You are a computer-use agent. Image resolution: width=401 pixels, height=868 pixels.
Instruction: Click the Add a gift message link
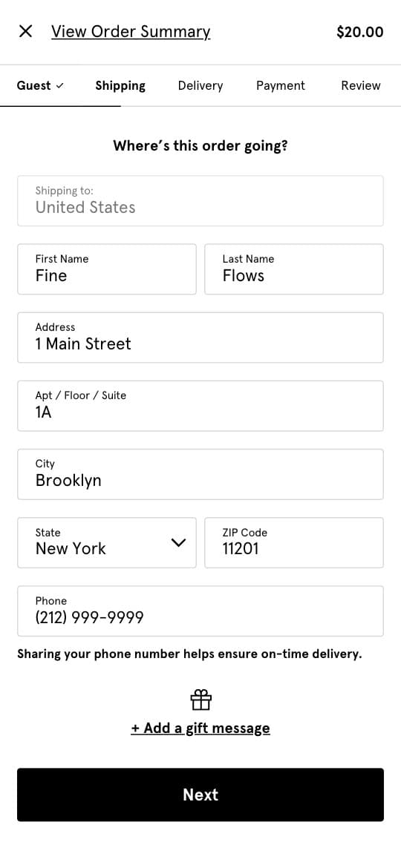coord(200,727)
